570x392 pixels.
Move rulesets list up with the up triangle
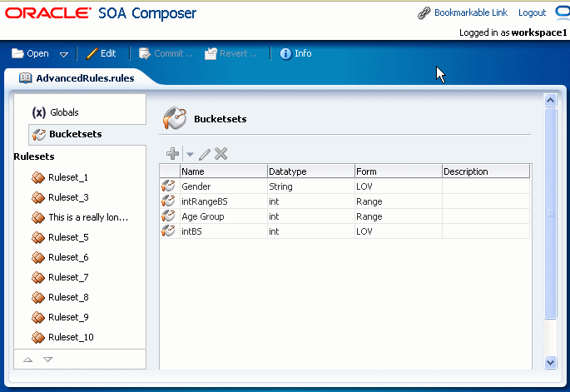pos(28,360)
